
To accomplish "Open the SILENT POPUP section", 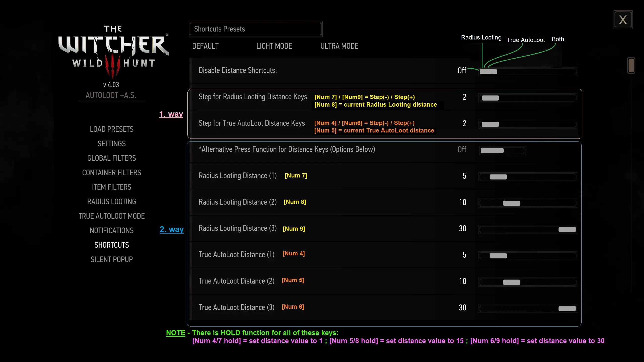I will coord(111,259).
